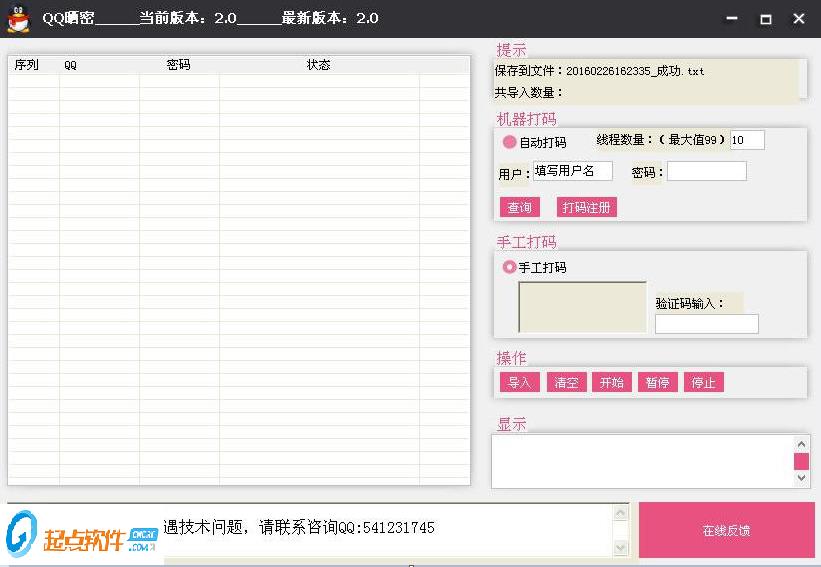
Task: Click the 用户 username field
Action: [x=573, y=171]
